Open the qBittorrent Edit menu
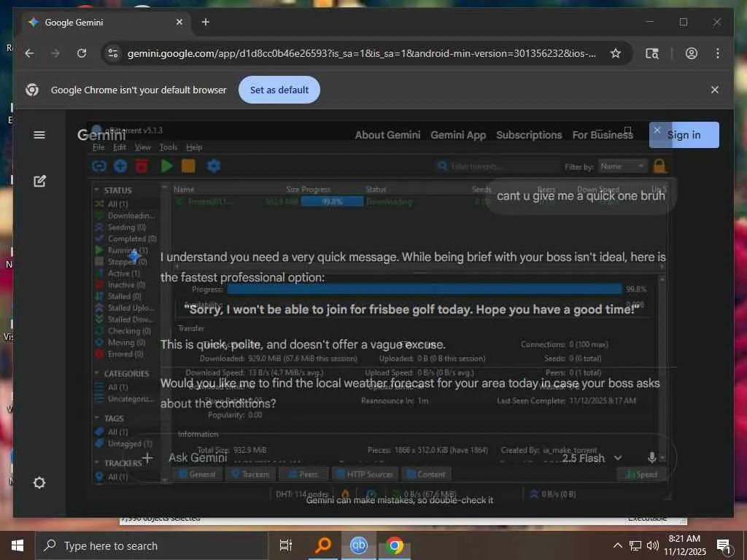Viewport: 747px width, 560px height. point(120,147)
